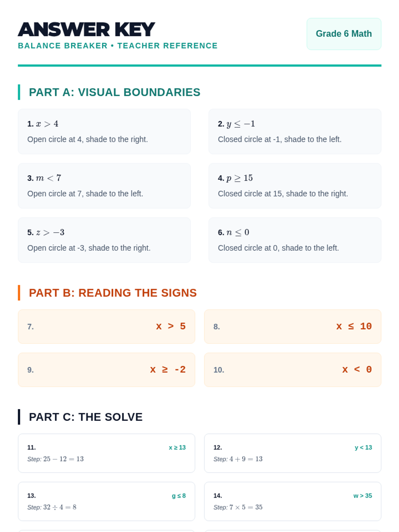This screenshot has height=532, width=399.
Task: Click the Grade 6 Math badge
Action: click(x=343, y=34)
